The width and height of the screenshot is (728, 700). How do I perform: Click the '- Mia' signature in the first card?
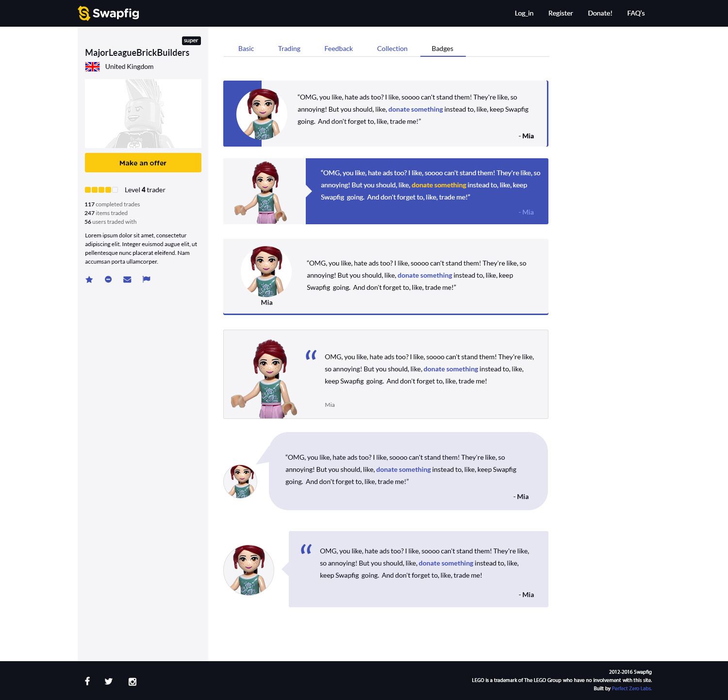click(526, 136)
